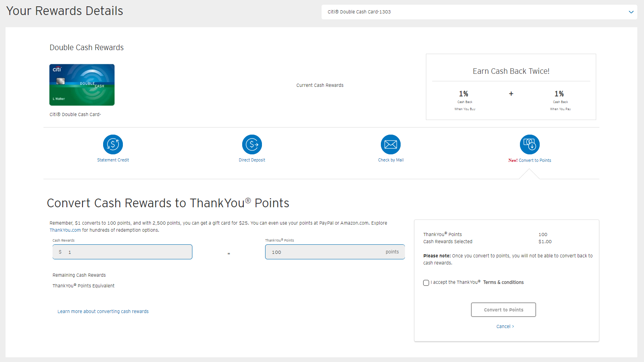
Task: Open the Terms & conditions link
Action: tap(503, 282)
